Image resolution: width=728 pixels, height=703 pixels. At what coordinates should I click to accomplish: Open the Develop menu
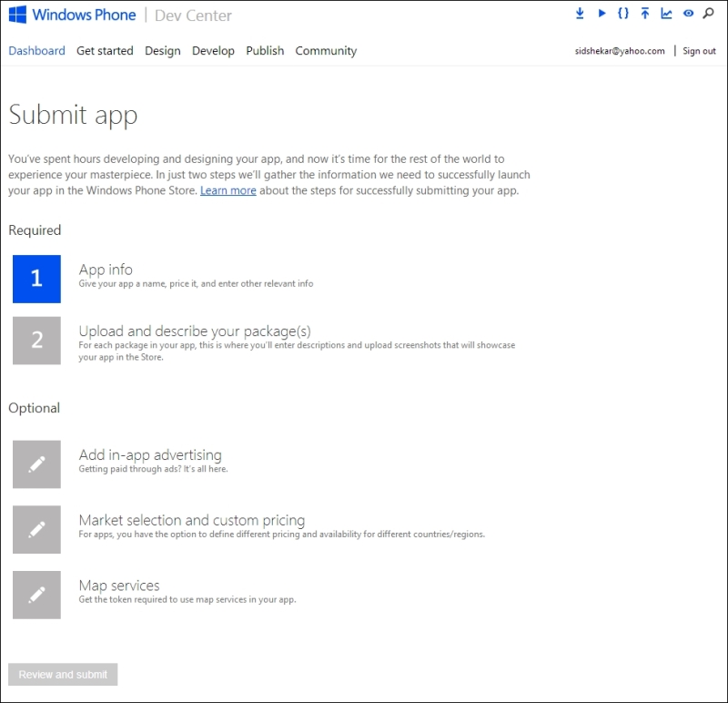(x=213, y=51)
